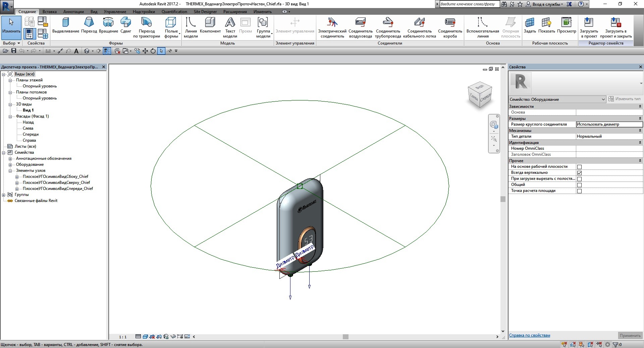Click the 'Свойства' ribbon panel label

click(36, 43)
